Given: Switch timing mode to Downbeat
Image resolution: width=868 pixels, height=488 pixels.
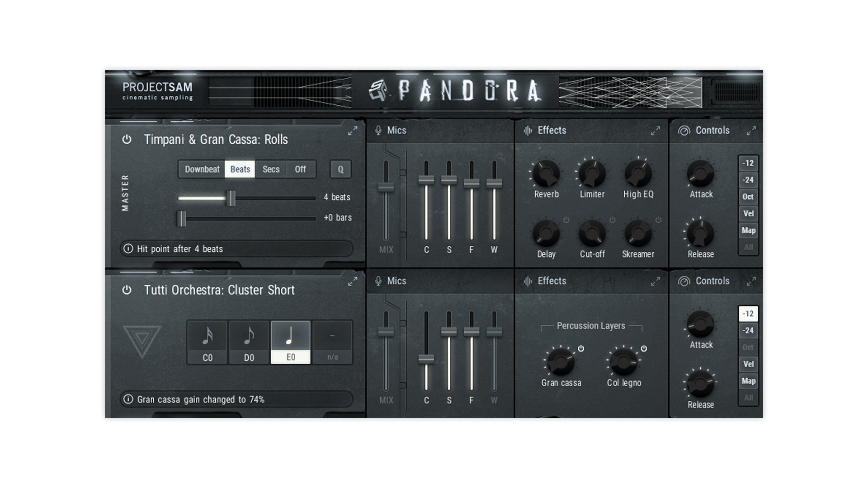Looking at the screenshot, I should [202, 169].
